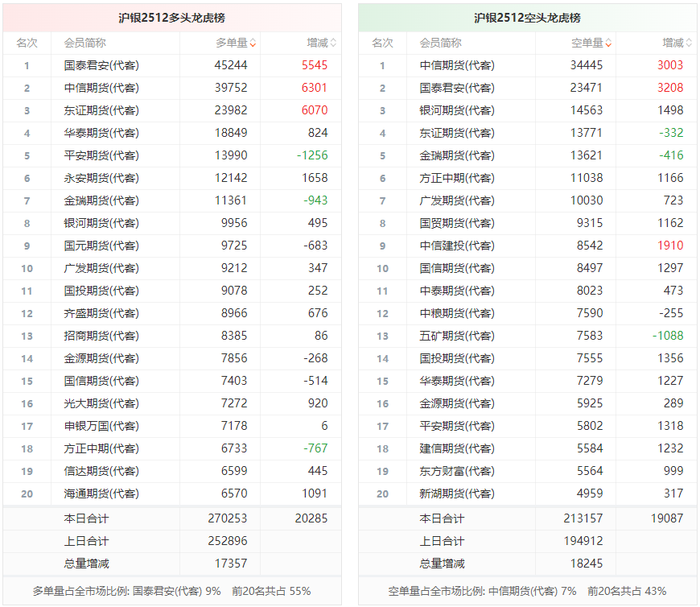Click red change value 6070
This screenshot has width=700, height=607.
tap(315, 110)
